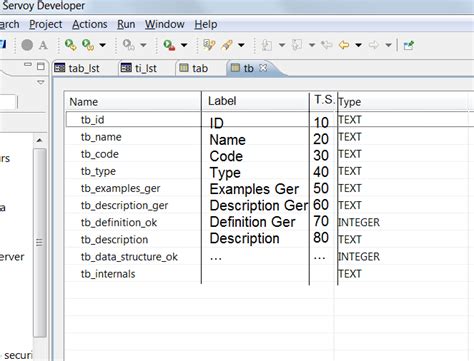Click the yellow back navigation arrow
This screenshot has width=474, height=361.
point(344,45)
